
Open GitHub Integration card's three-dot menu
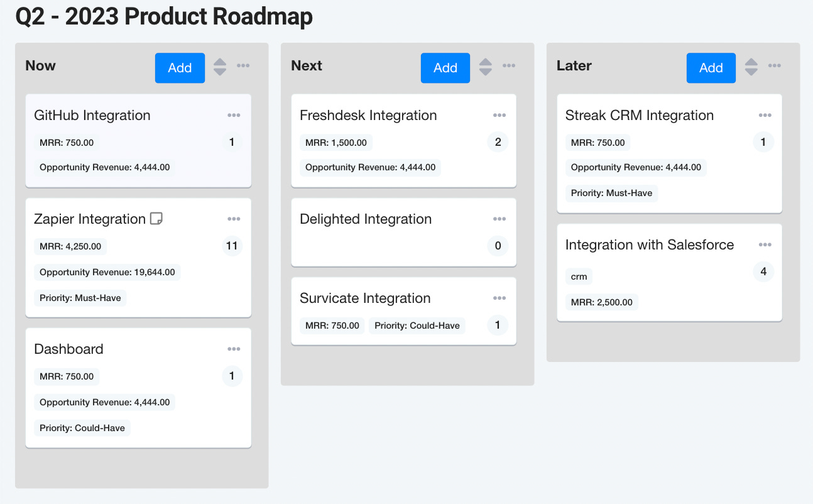click(x=234, y=115)
